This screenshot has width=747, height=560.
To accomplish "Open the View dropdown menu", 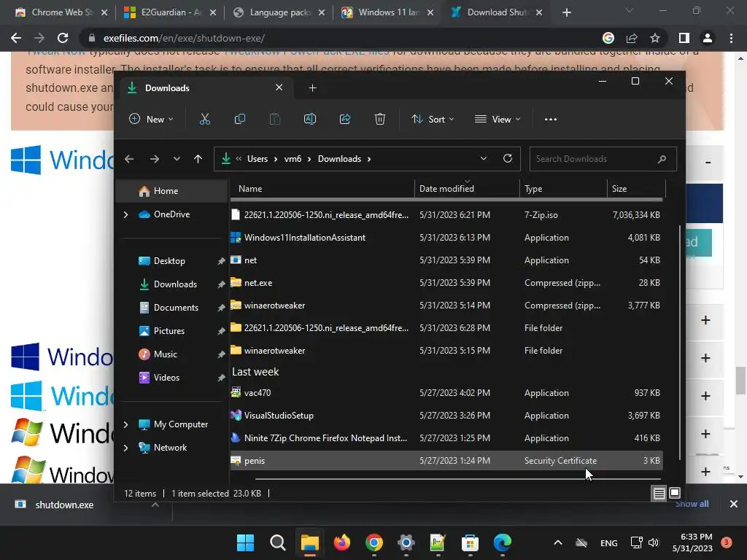I will pos(498,119).
